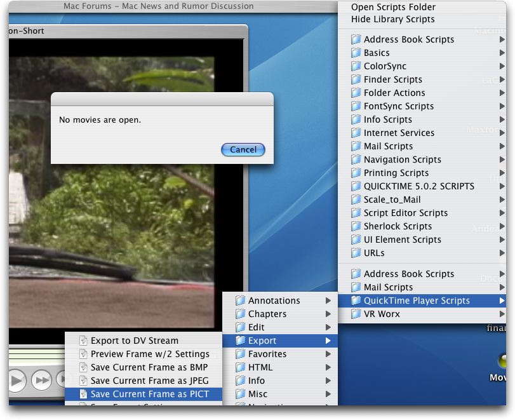Choose Open Scripts Folder menu item
The image size is (515, 420).
[x=393, y=7]
